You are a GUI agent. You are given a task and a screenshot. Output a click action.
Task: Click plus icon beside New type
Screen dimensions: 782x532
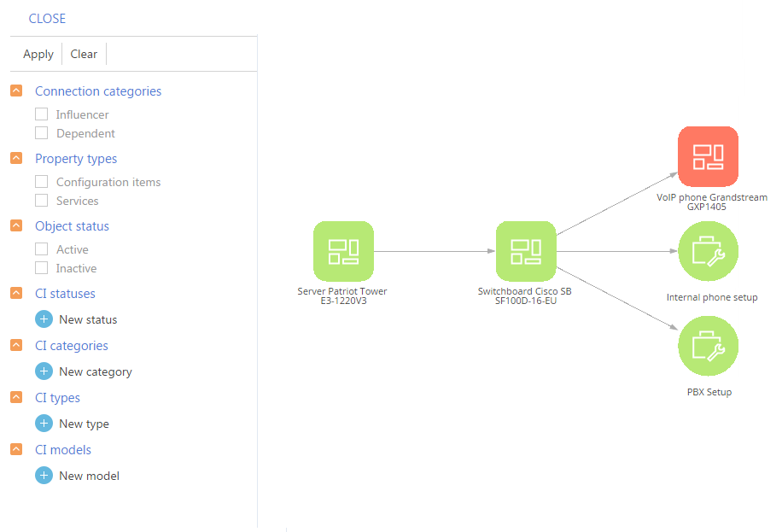[44, 424]
